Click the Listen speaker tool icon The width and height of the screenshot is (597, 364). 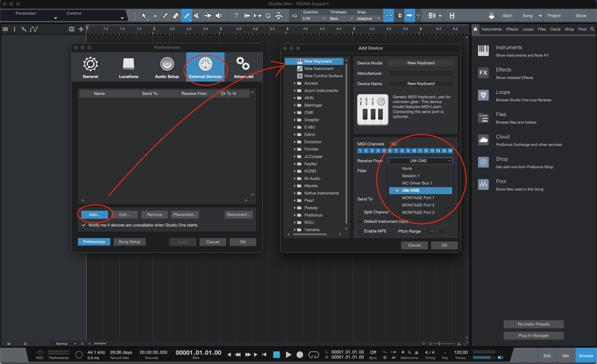point(219,16)
